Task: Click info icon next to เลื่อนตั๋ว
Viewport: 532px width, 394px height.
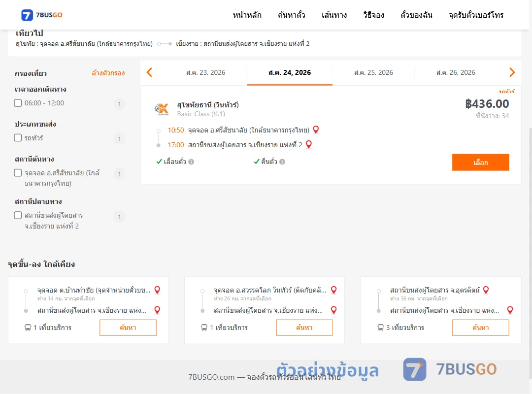Action: point(191,162)
